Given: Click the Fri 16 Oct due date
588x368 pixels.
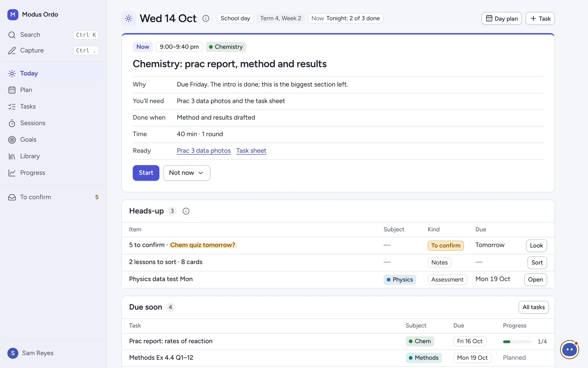Looking at the screenshot, I should (470, 342).
